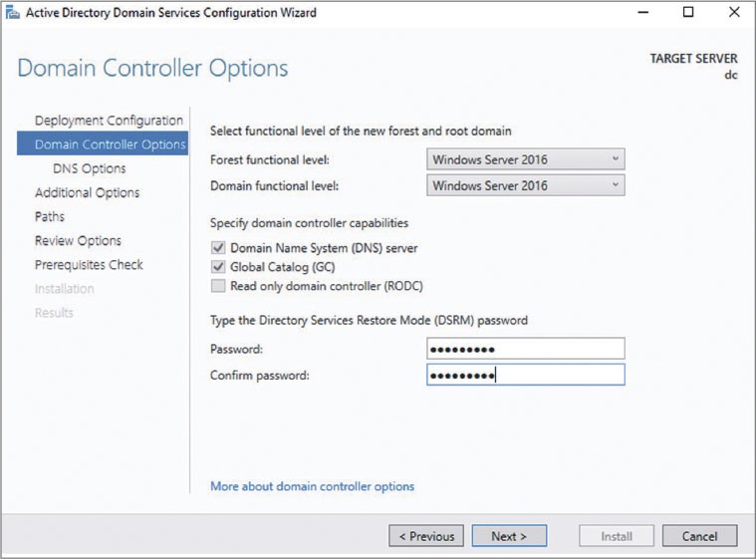This screenshot has height=559, width=756.
Task: Open the DNS Options step
Action: pyautogui.click(x=89, y=168)
